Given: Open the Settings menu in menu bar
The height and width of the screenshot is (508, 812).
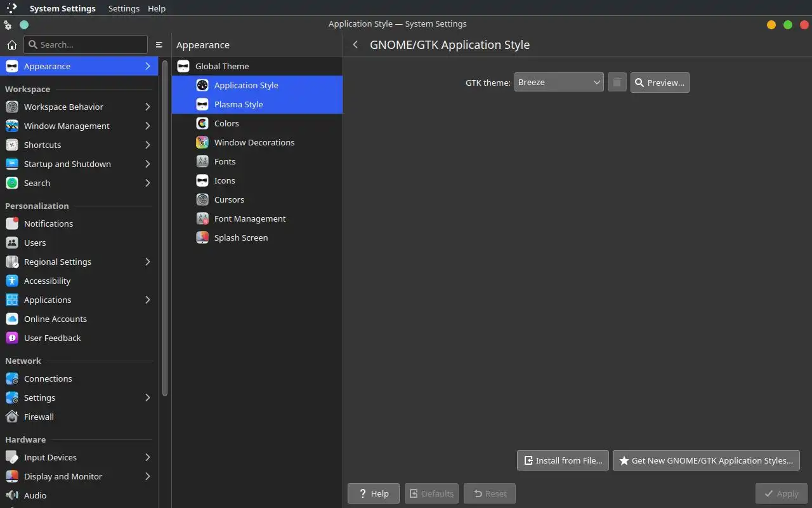Looking at the screenshot, I should 124,8.
